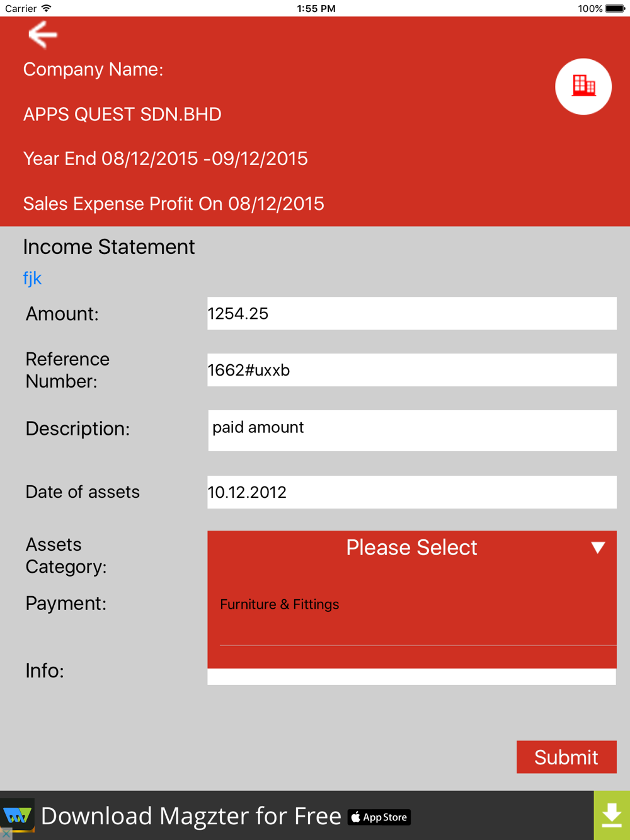This screenshot has height=840, width=630.
Task: Edit the Amount field showing 1254.25
Action: click(x=412, y=313)
